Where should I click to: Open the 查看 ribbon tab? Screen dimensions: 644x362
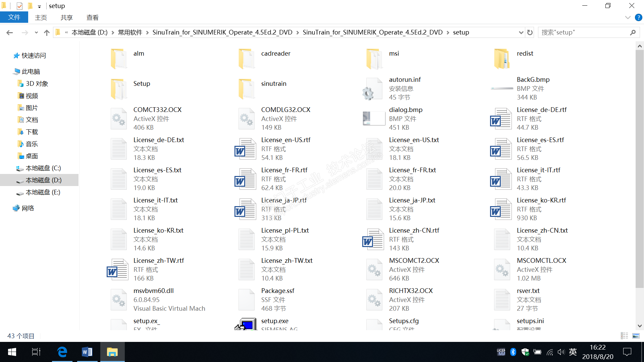tap(92, 17)
